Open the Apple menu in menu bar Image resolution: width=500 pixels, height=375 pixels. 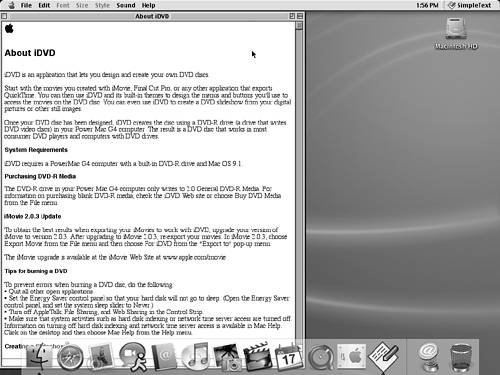[11, 5]
